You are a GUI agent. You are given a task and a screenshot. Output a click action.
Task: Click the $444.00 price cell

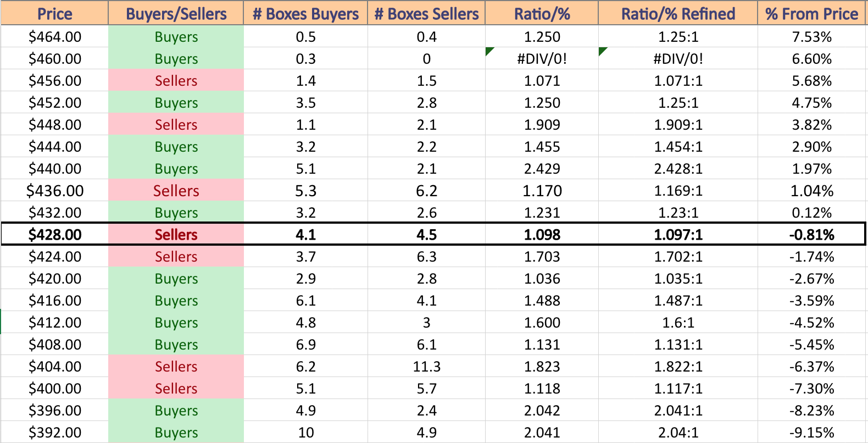coord(54,147)
